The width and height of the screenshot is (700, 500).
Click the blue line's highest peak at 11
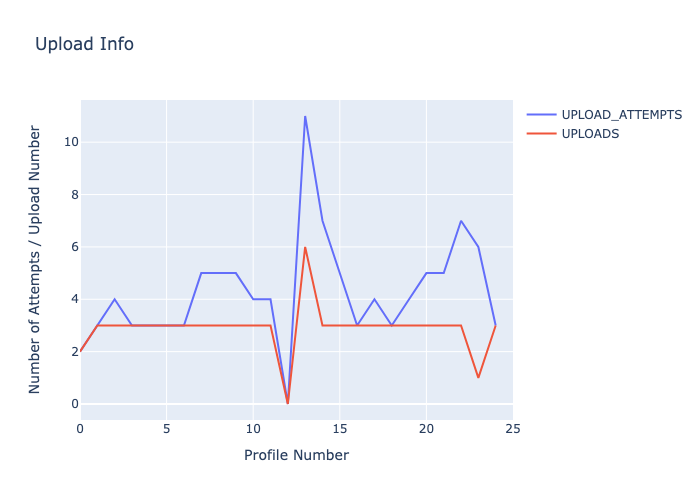pyautogui.click(x=305, y=116)
